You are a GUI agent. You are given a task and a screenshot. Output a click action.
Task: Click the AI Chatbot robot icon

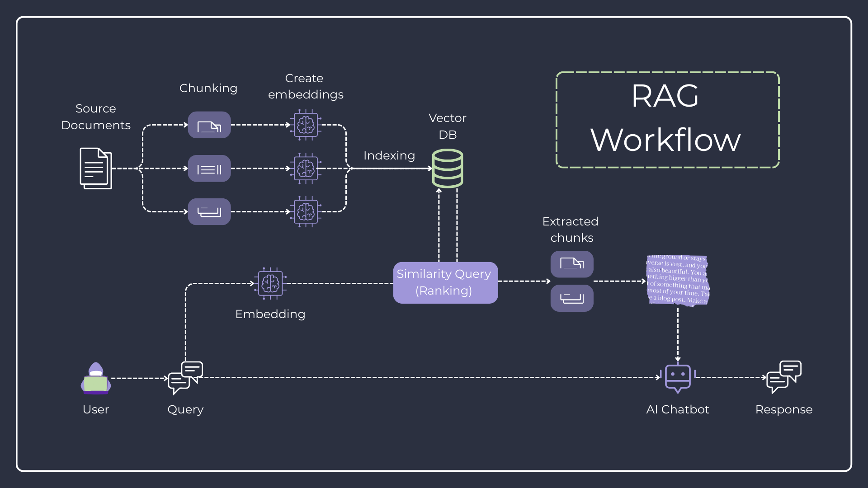(678, 378)
